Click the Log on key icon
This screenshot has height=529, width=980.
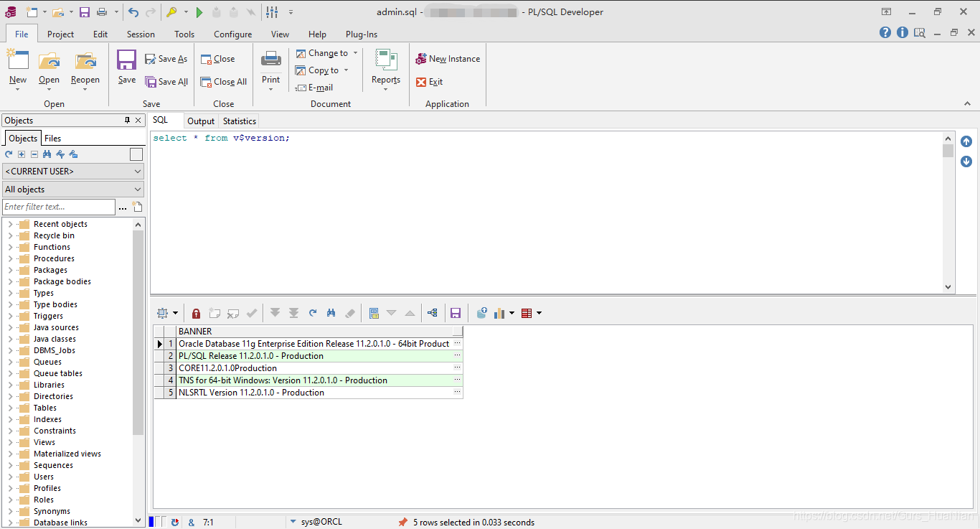pyautogui.click(x=171, y=12)
